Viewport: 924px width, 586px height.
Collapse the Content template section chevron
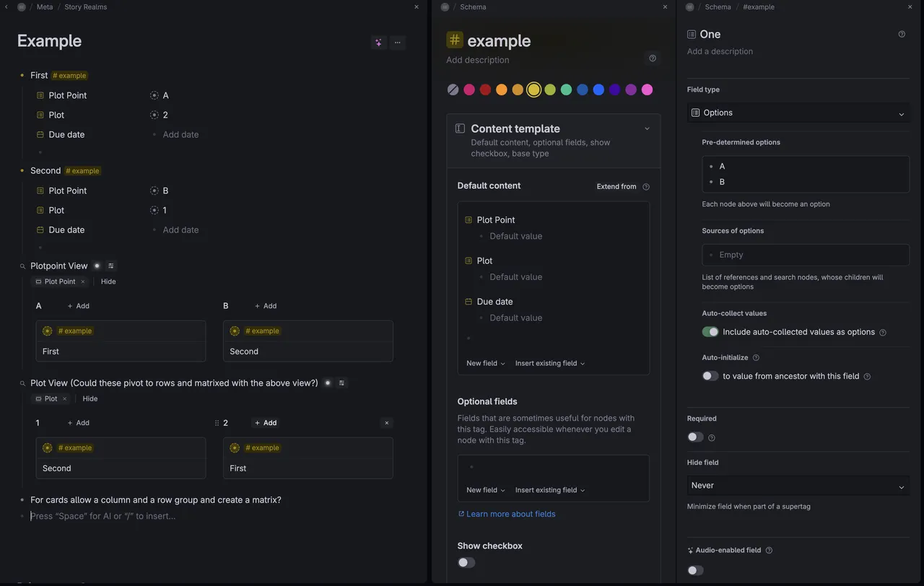[647, 128]
